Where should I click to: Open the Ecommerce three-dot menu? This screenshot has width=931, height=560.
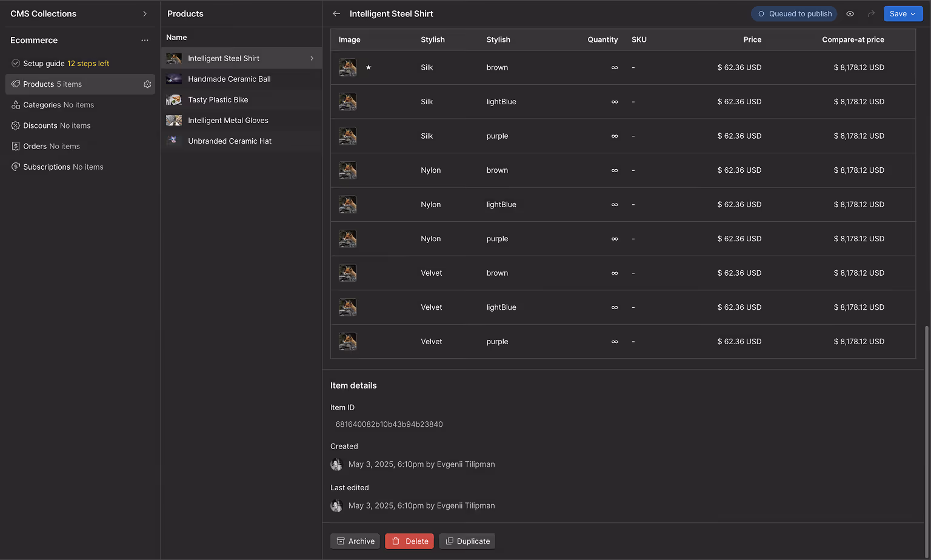pos(145,40)
